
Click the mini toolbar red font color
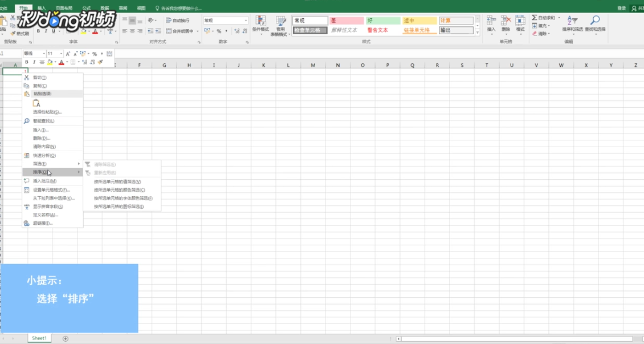pyautogui.click(x=61, y=63)
